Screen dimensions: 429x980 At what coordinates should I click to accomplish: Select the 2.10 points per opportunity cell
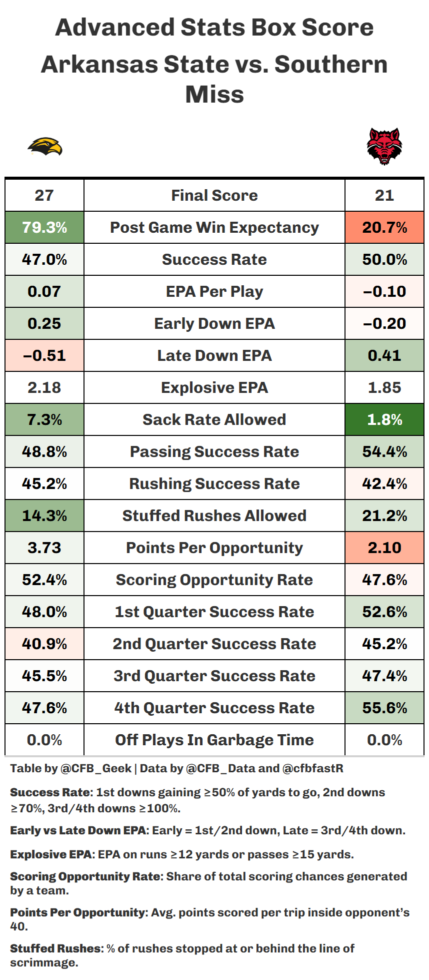pos(384,548)
